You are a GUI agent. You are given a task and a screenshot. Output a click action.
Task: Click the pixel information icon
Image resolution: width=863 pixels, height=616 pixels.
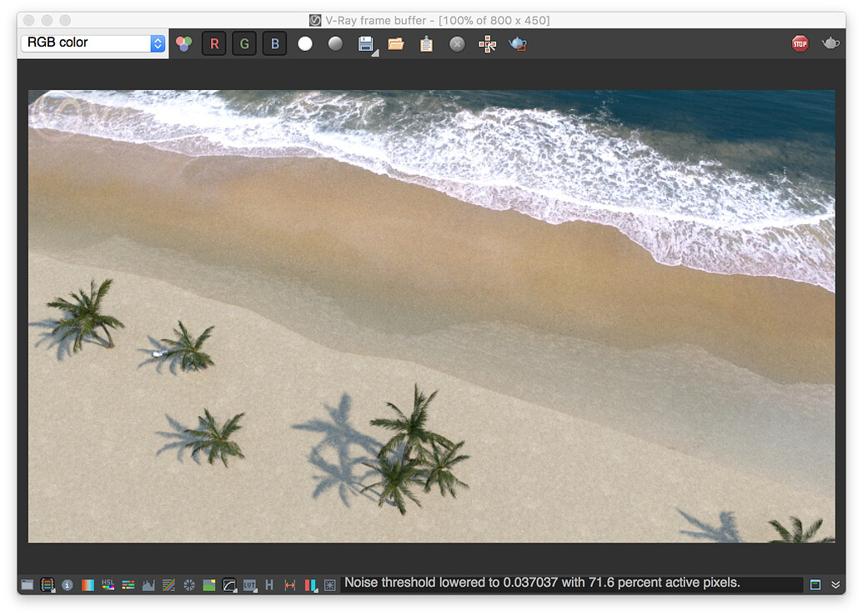pos(68,584)
